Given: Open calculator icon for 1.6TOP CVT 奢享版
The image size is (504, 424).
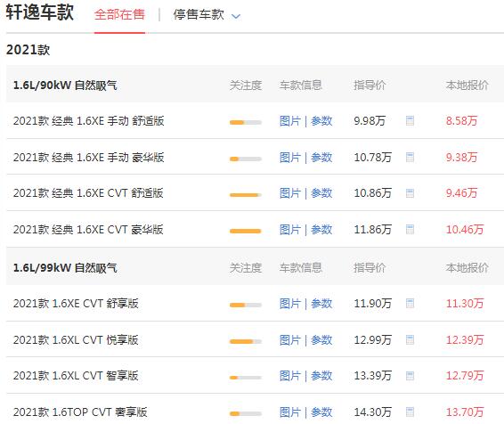Looking at the screenshot, I should tap(410, 412).
